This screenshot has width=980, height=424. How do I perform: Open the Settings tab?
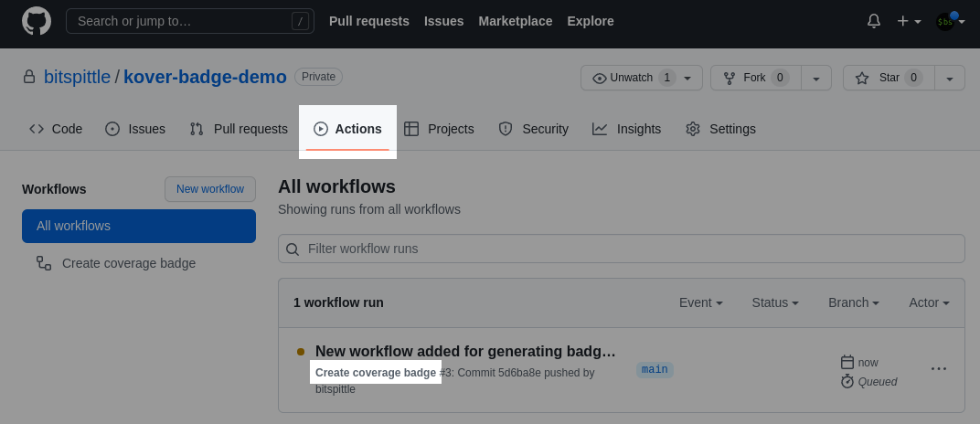(720, 129)
